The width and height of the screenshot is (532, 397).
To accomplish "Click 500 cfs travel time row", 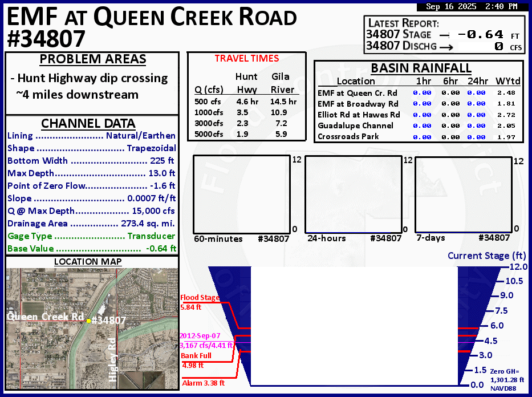I will [246, 102].
